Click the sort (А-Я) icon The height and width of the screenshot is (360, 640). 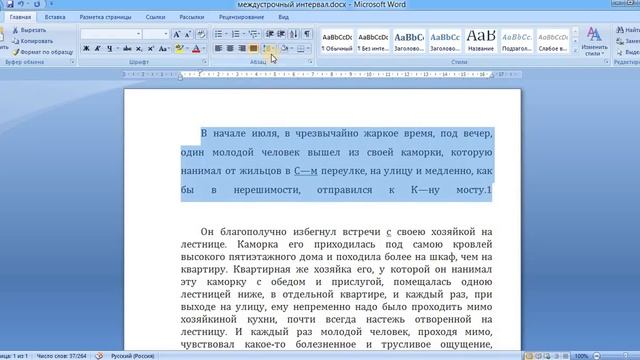[294, 34]
